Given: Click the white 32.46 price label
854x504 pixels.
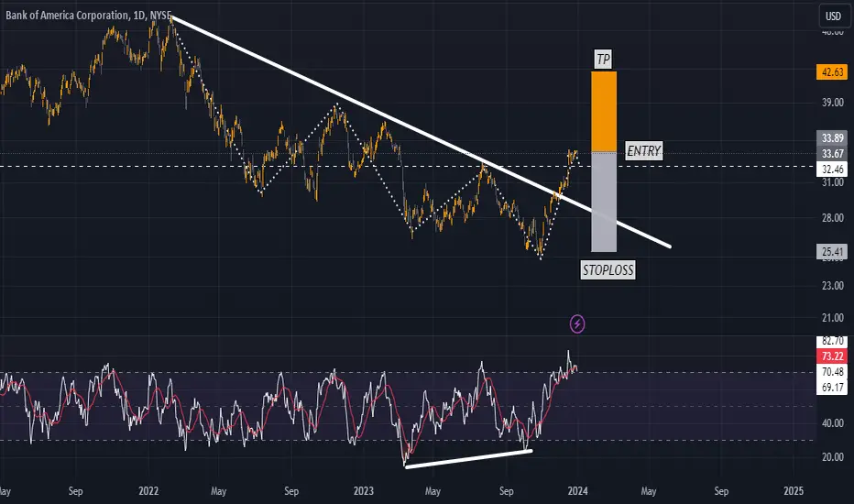Looking at the screenshot, I should click(832, 169).
